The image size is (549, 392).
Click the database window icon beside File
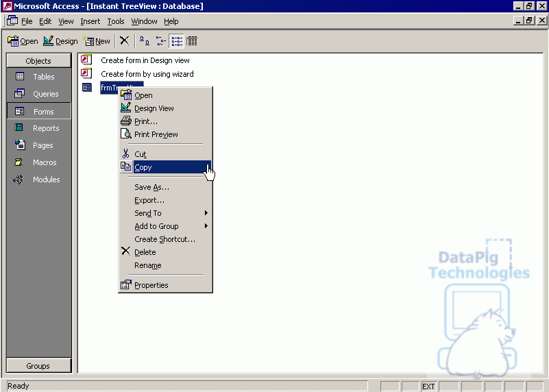click(x=12, y=21)
